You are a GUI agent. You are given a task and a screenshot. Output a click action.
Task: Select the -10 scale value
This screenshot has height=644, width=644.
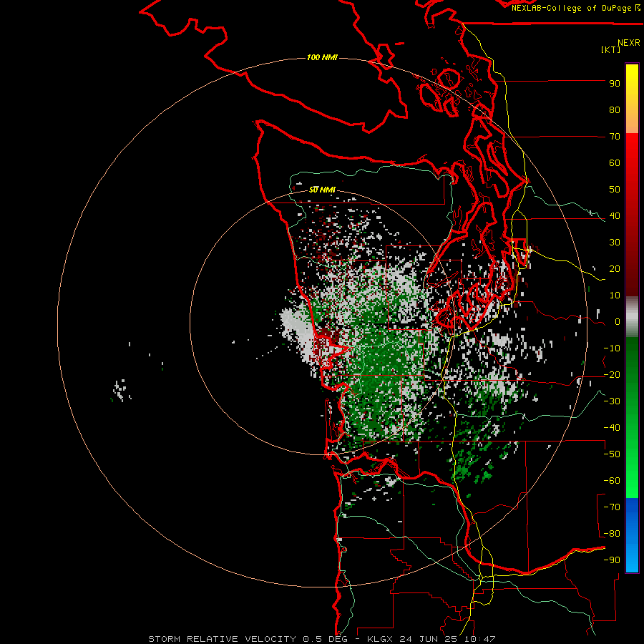(612, 348)
